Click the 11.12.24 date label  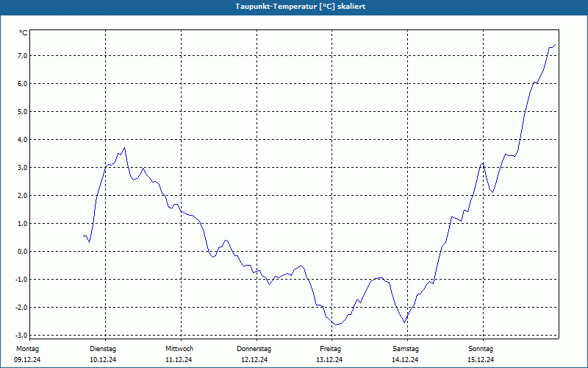[x=179, y=360]
